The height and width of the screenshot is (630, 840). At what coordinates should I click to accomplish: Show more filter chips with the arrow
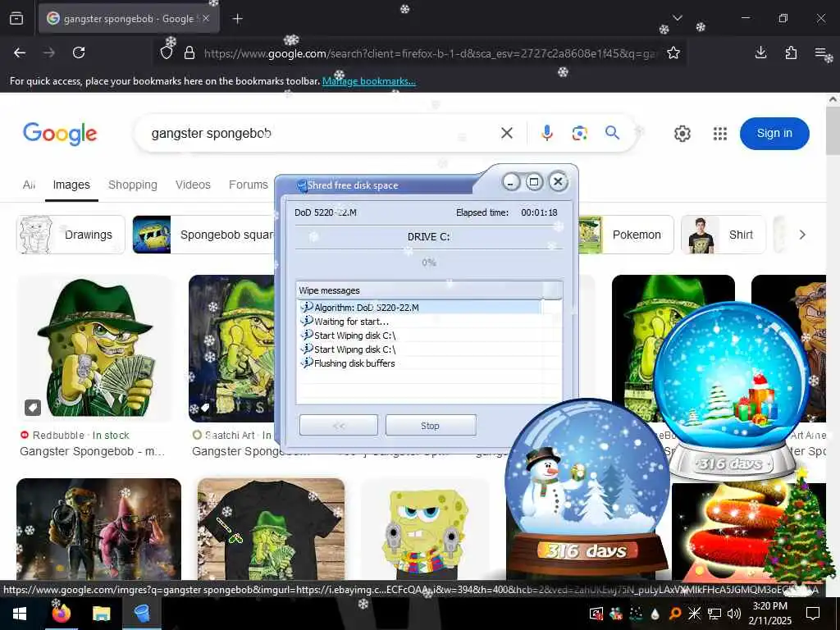[802, 235]
